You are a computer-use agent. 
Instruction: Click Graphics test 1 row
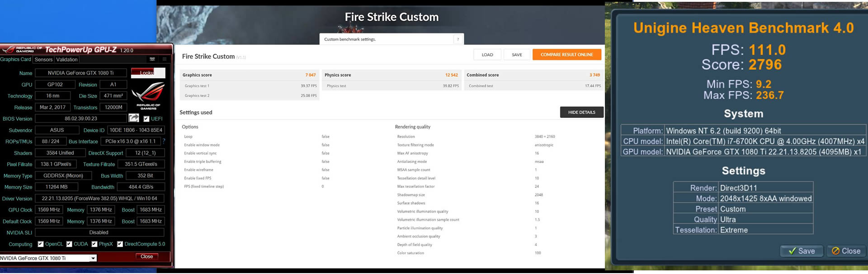tap(250, 86)
